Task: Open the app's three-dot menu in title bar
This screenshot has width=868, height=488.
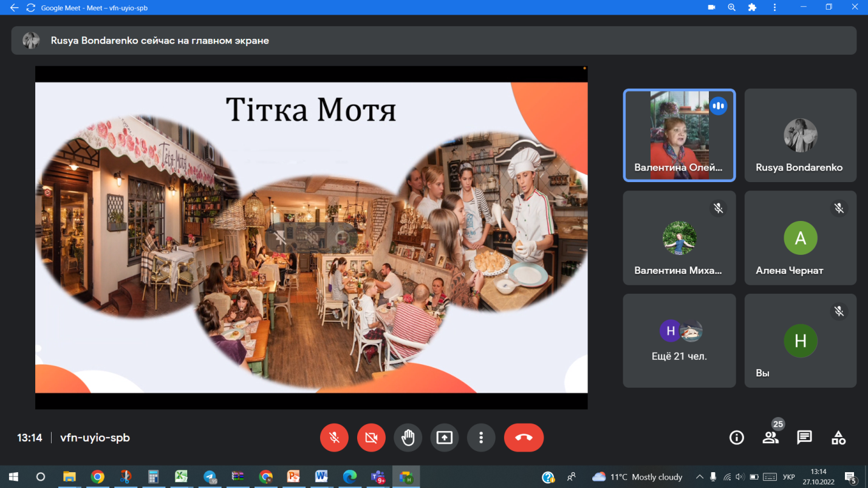Action: (774, 8)
